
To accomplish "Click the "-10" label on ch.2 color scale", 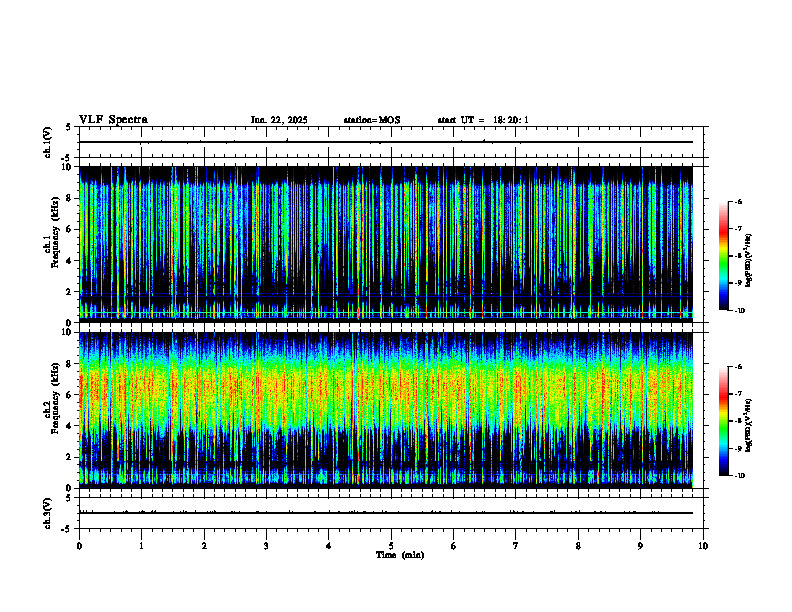I will (739, 476).
